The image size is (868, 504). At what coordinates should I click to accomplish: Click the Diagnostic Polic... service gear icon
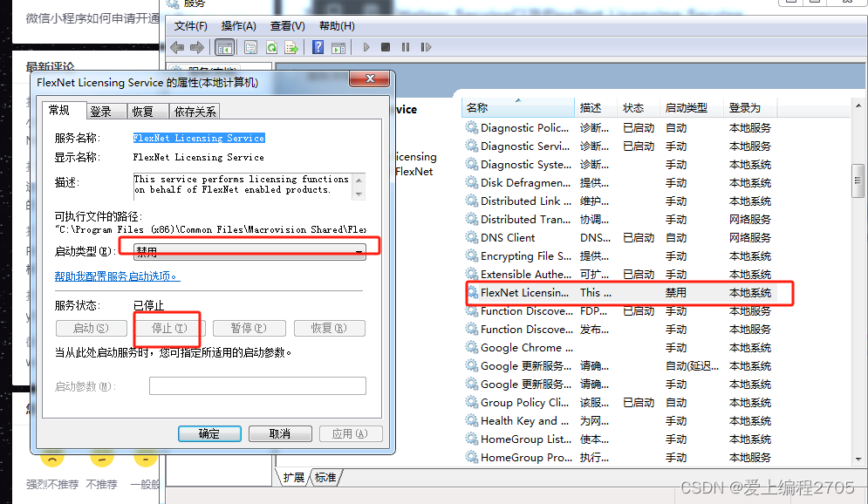pyautogui.click(x=472, y=128)
